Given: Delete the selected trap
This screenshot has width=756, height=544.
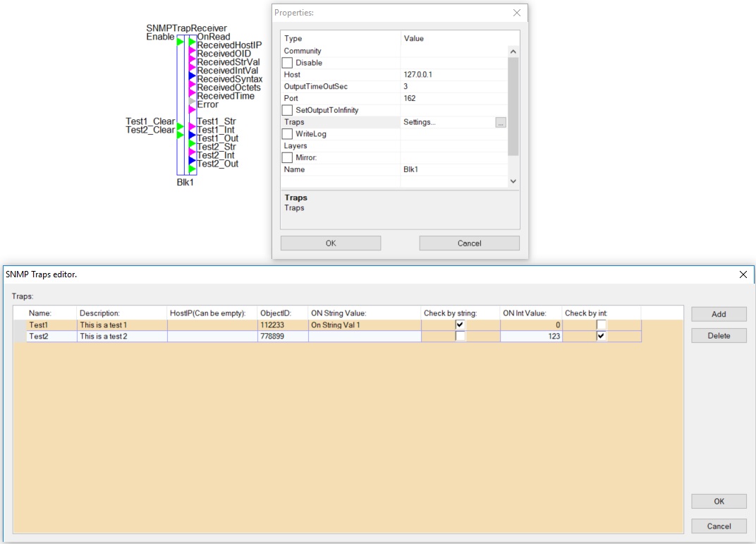Looking at the screenshot, I should coord(719,336).
